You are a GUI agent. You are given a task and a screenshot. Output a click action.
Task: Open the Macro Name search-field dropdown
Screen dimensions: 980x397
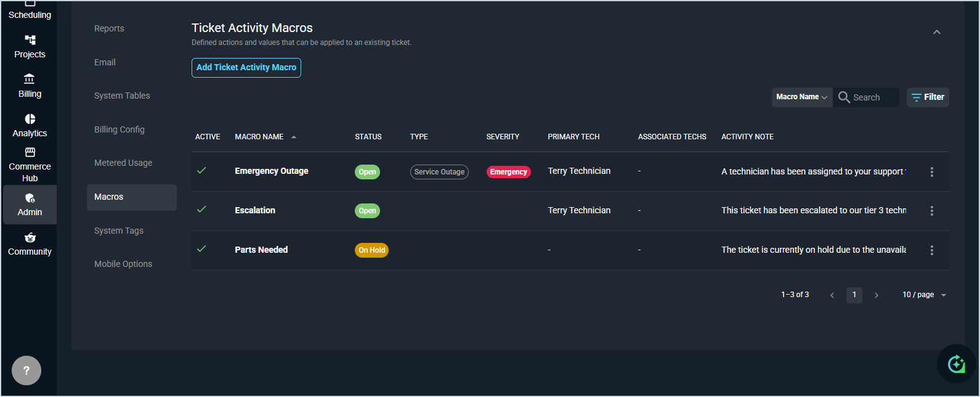pyautogui.click(x=801, y=97)
